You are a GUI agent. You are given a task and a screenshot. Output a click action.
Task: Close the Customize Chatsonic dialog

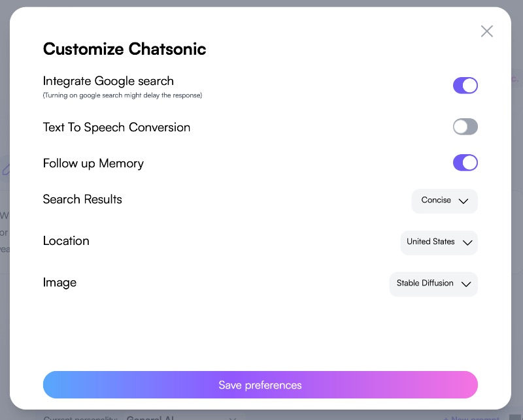486,31
